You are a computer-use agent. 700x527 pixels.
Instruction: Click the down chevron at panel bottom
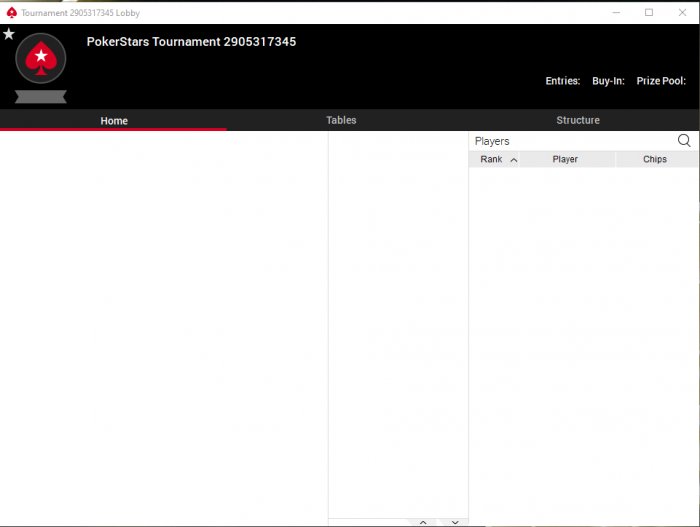pyautogui.click(x=454, y=522)
